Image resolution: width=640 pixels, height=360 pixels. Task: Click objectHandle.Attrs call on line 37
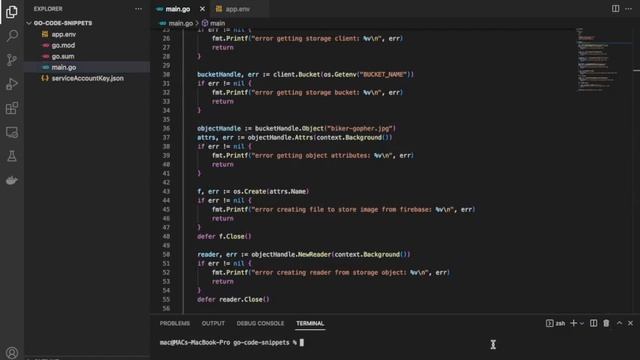click(320, 138)
